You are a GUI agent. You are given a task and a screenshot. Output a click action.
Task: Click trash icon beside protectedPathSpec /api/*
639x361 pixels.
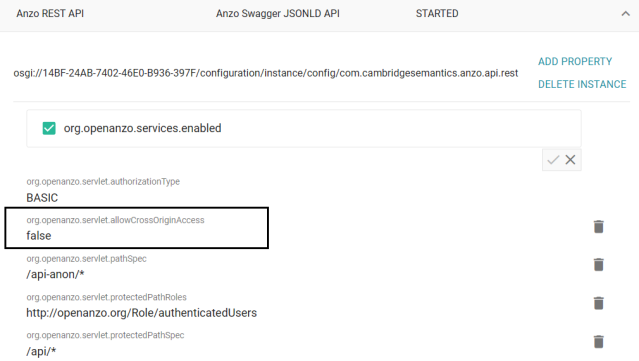coord(598,341)
